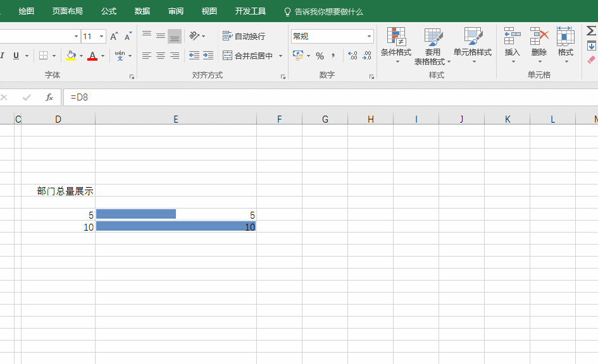Open the 开发工具 ribbon tab
The width and height of the screenshot is (598, 364).
click(250, 11)
